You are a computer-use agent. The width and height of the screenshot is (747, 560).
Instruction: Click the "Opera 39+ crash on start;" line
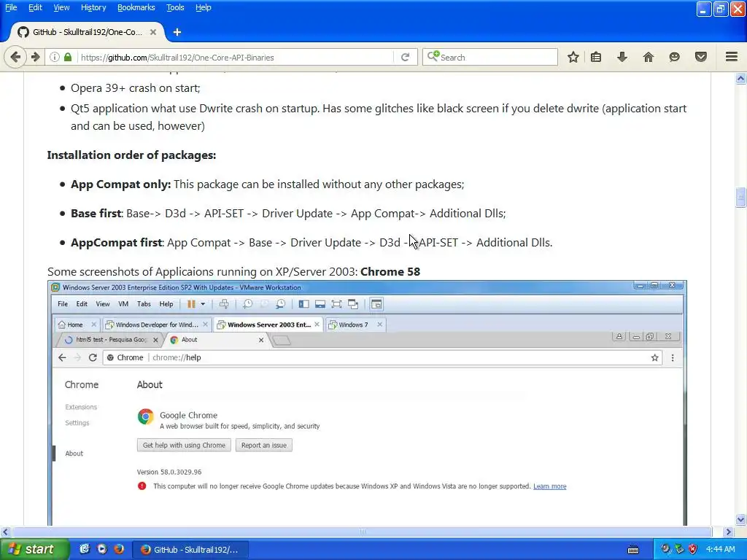click(135, 88)
